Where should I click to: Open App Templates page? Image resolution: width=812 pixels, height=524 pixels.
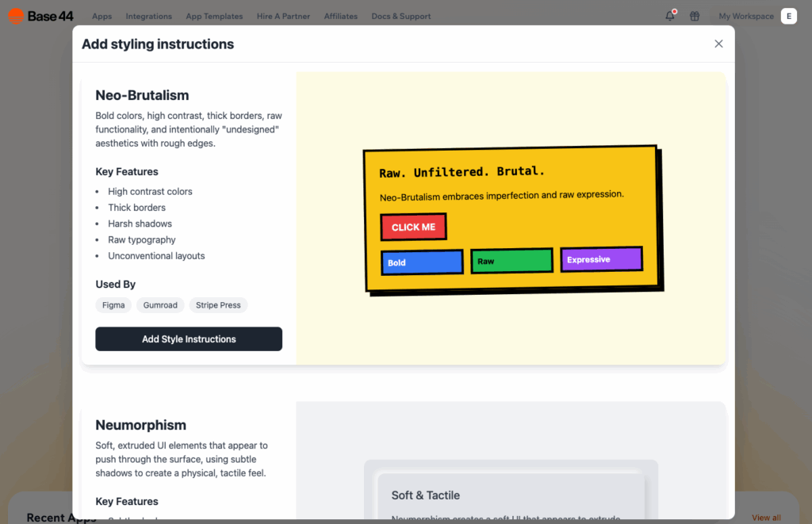click(214, 16)
